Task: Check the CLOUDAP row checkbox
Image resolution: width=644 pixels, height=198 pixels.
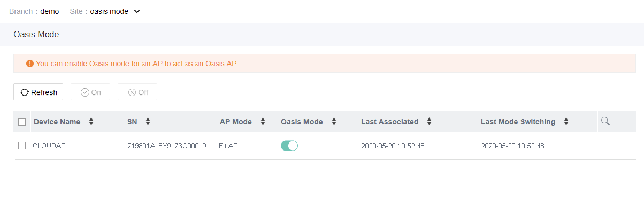Action: (22, 146)
